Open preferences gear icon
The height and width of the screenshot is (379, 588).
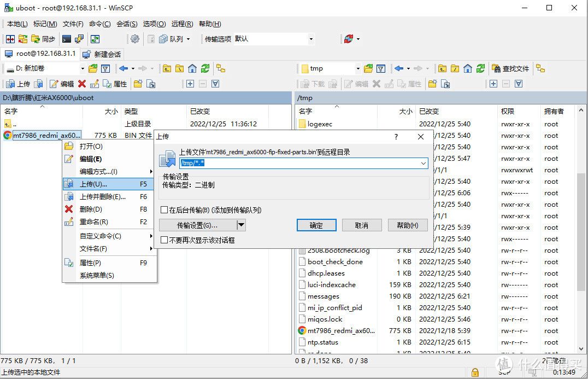pos(135,39)
